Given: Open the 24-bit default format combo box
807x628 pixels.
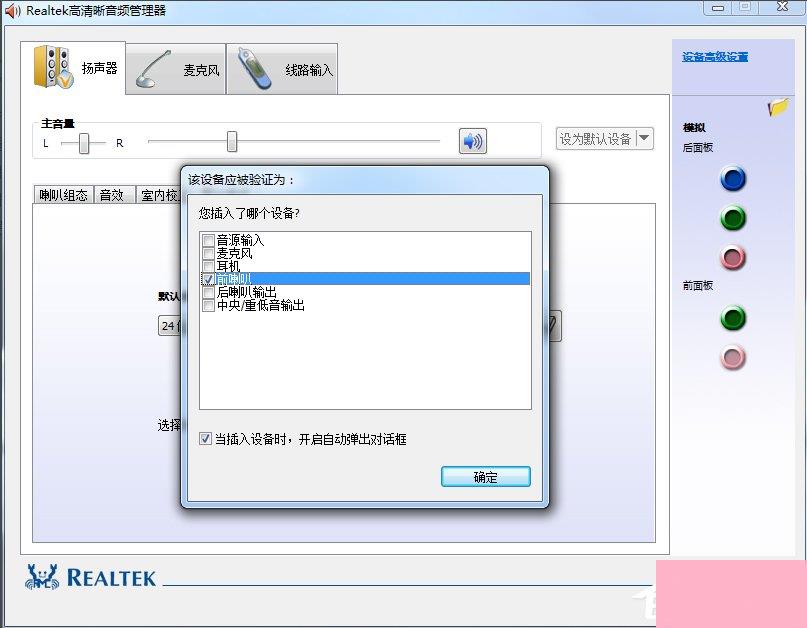Looking at the screenshot, I should pyautogui.click(x=169, y=325).
